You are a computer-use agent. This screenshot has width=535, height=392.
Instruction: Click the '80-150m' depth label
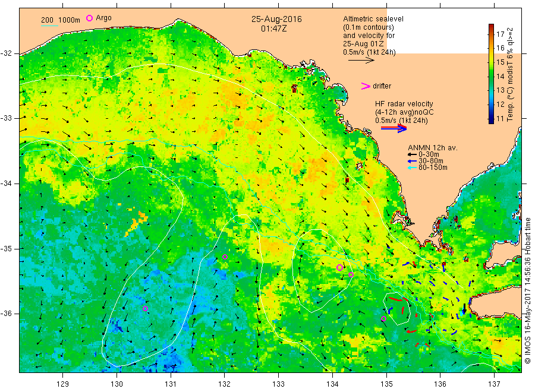click(433, 167)
